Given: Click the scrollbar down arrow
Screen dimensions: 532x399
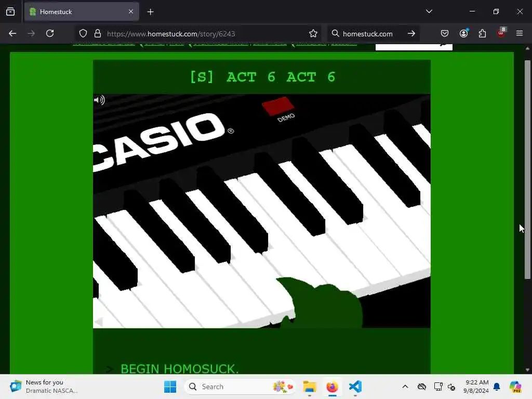Looking at the screenshot, I should pos(527,370).
